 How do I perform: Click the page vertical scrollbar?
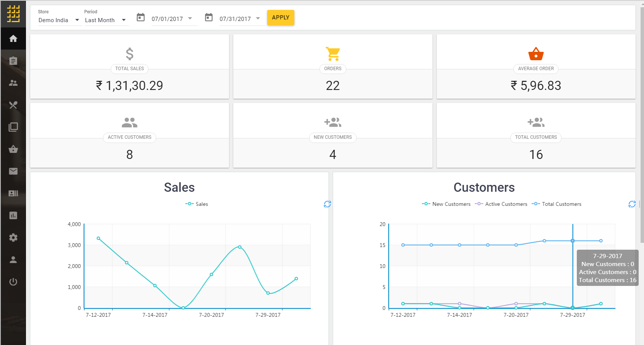click(642, 126)
